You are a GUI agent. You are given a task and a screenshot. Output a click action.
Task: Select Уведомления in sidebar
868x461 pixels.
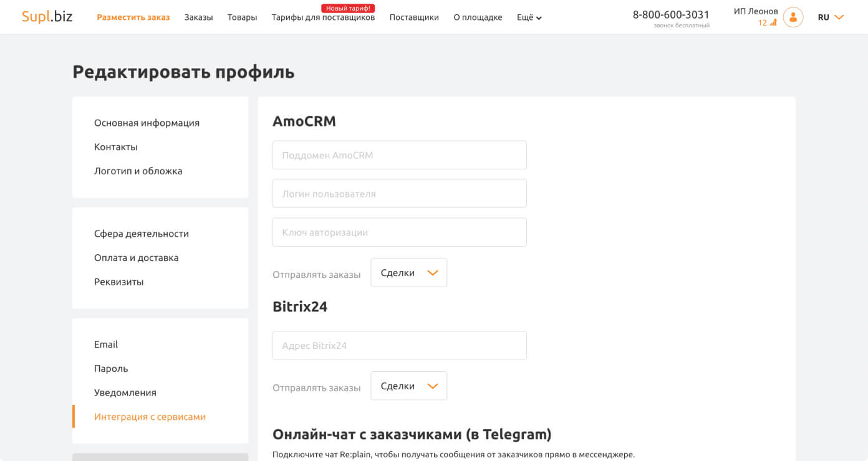tap(125, 392)
